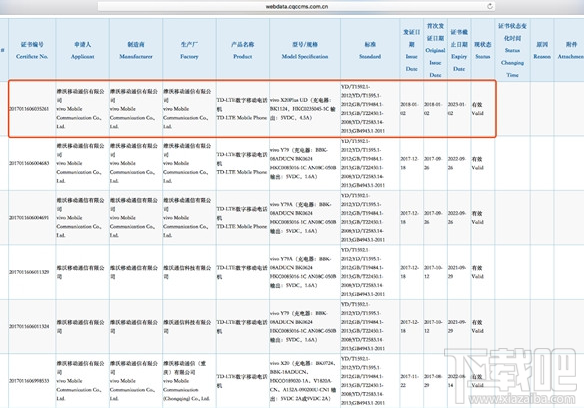Click the certificate number in the X20Plus UD row
Screen dimensions: 584x409
[x=29, y=109]
